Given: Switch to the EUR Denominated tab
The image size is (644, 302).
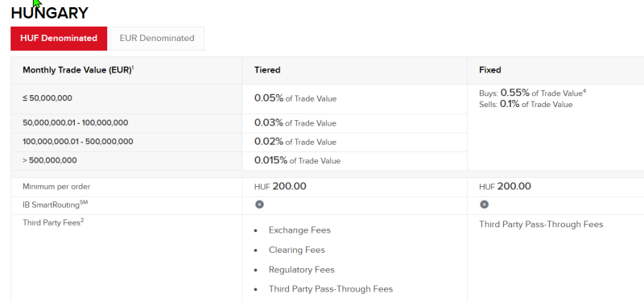Looking at the screenshot, I should [157, 39].
